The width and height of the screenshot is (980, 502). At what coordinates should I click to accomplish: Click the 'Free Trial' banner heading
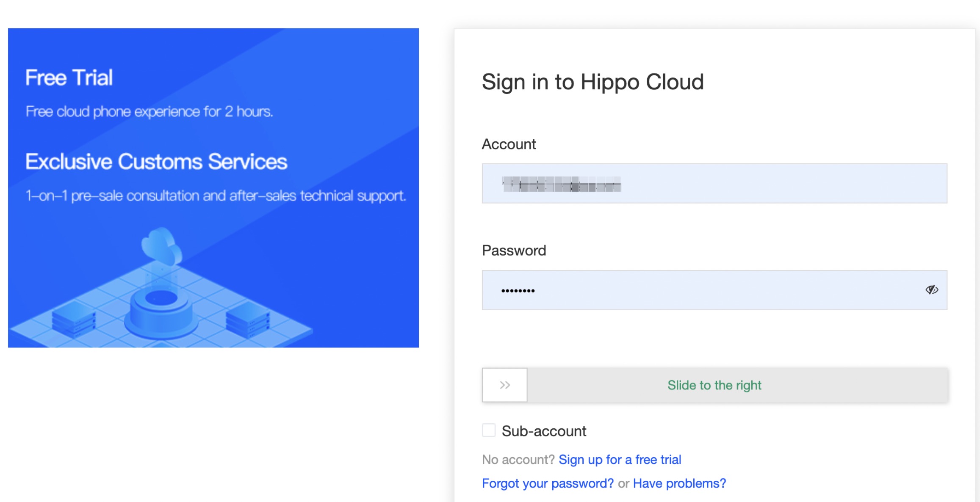[69, 77]
